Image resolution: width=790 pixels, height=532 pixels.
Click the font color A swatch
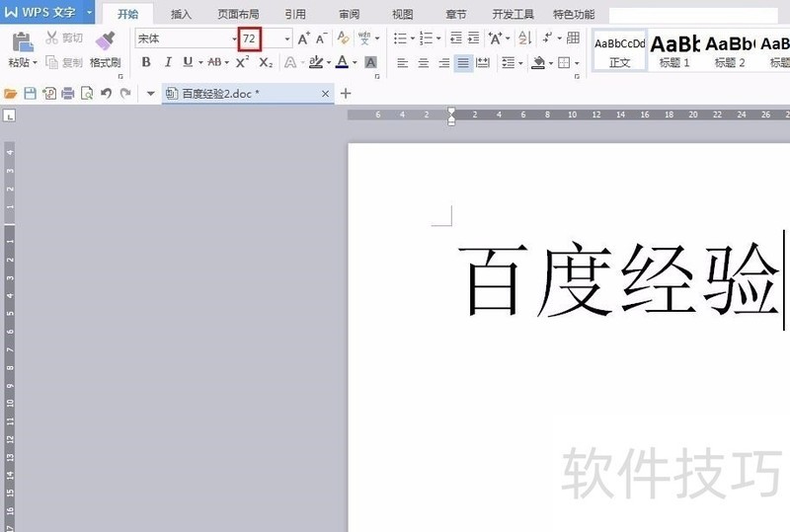[341, 62]
